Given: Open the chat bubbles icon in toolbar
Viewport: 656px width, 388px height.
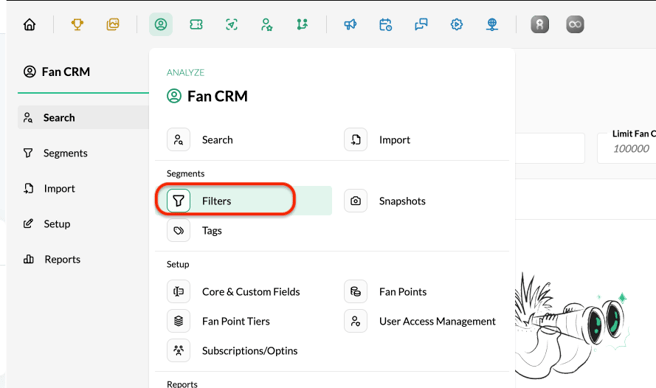Looking at the screenshot, I should tap(421, 24).
